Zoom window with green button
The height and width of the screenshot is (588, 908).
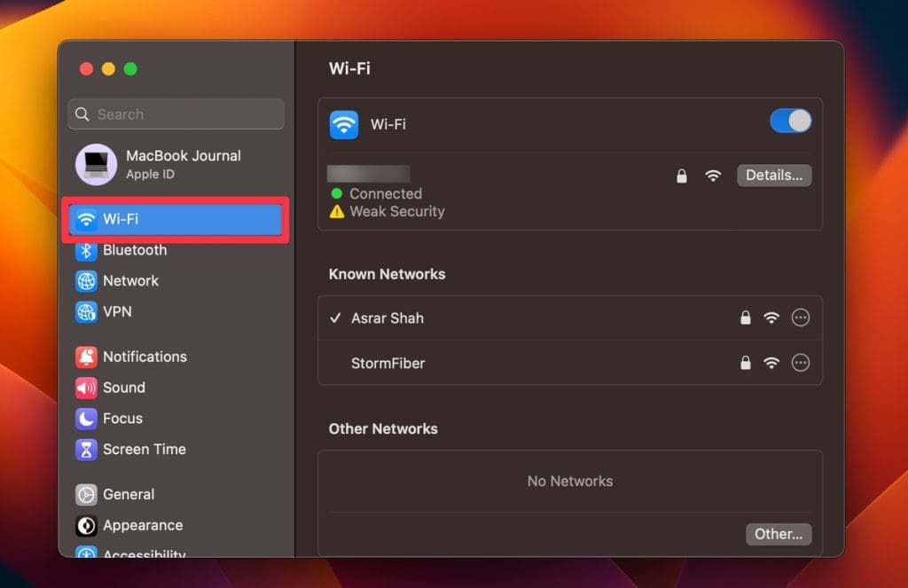tap(130, 69)
